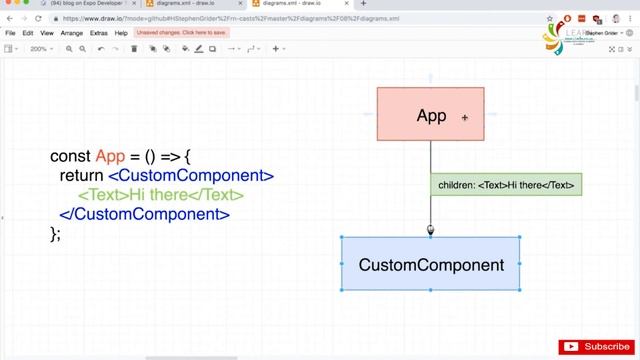Open the fill color bucket tool
The height and width of the screenshot is (360, 640).
coord(185,49)
